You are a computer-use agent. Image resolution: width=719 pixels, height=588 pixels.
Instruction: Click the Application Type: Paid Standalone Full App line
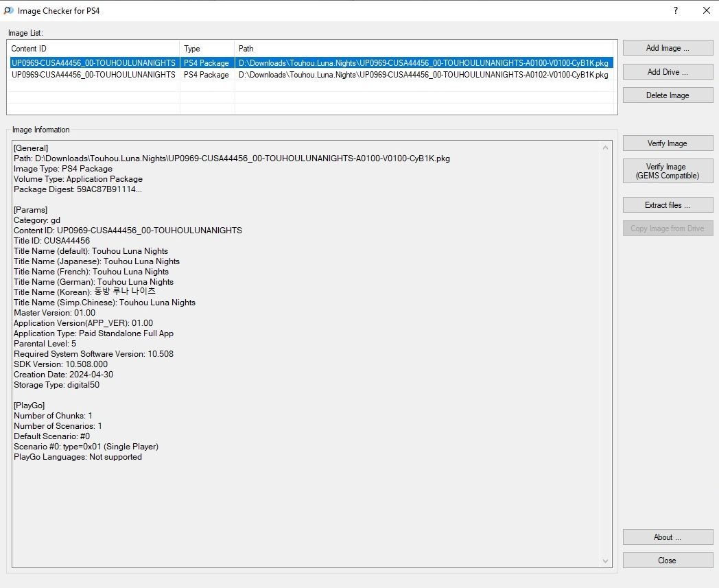tap(93, 333)
